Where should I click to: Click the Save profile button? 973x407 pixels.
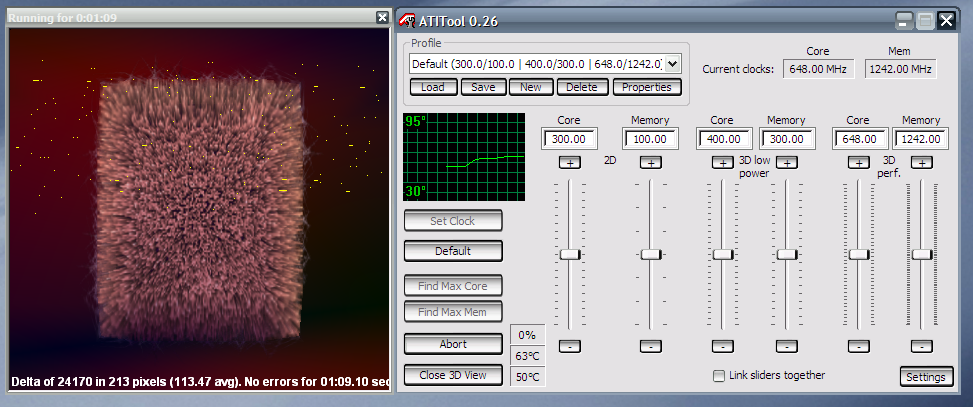483,87
